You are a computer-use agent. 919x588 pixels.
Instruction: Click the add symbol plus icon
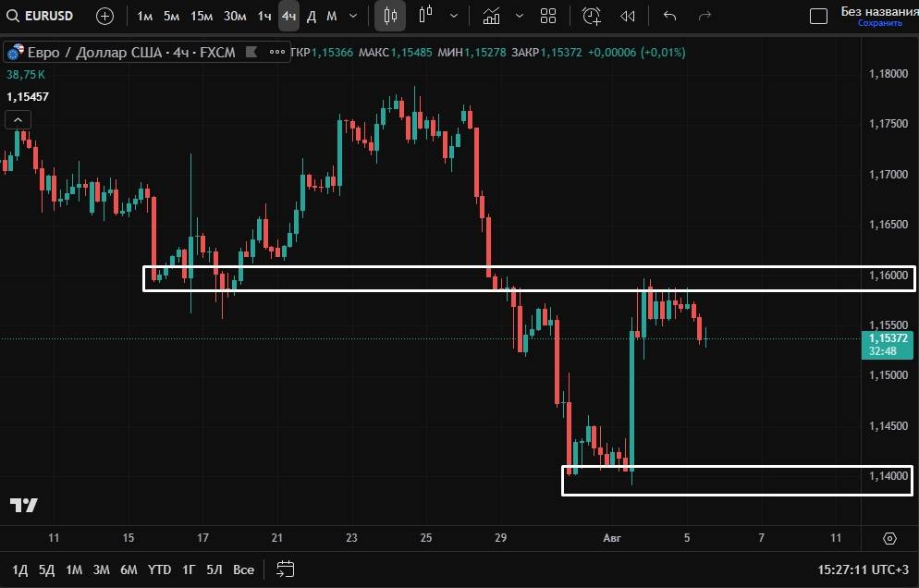(x=105, y=16)
